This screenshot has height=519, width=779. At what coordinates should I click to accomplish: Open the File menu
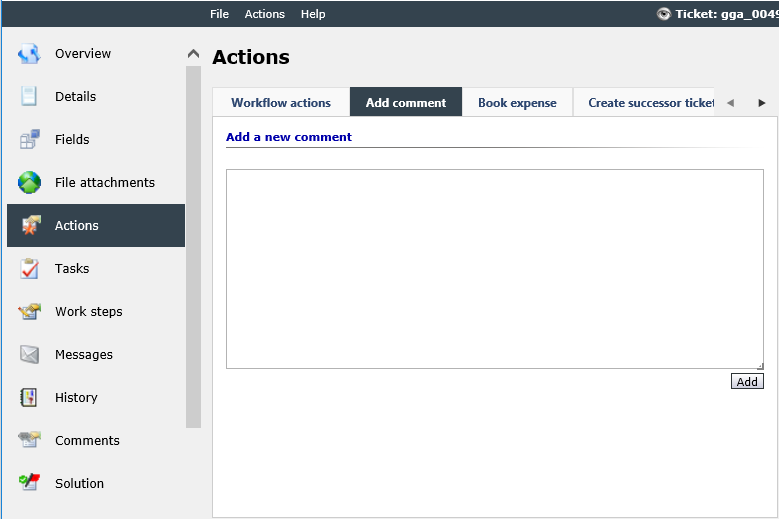pos(219,14)
